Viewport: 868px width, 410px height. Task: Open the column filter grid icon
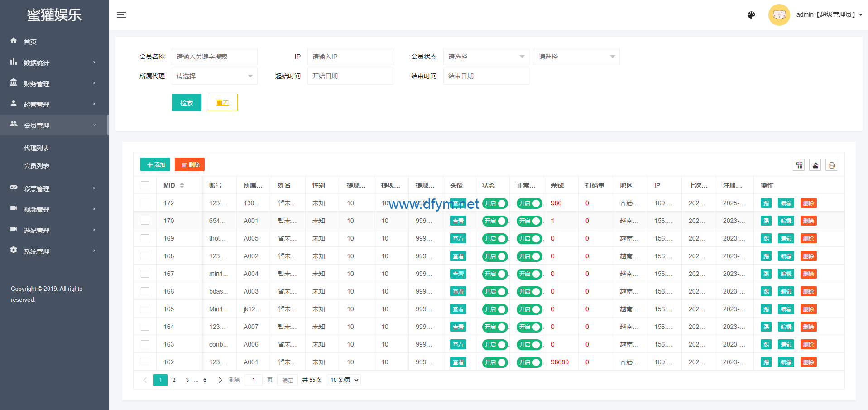click(x=799, y=165)
